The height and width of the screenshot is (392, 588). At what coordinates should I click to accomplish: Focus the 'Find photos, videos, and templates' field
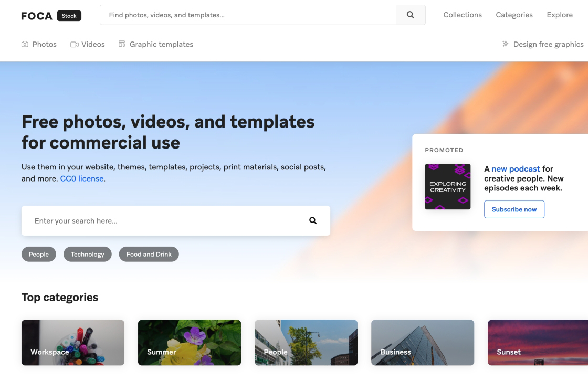[248, 15]
